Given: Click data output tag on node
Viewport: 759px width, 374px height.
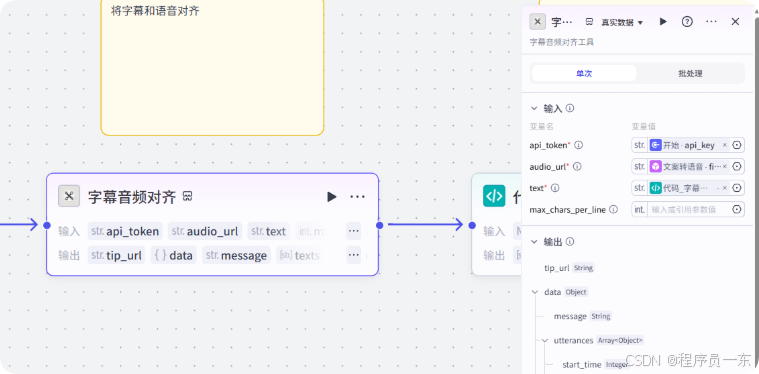Looking at the screenshot, I should [x=173, y=255].
